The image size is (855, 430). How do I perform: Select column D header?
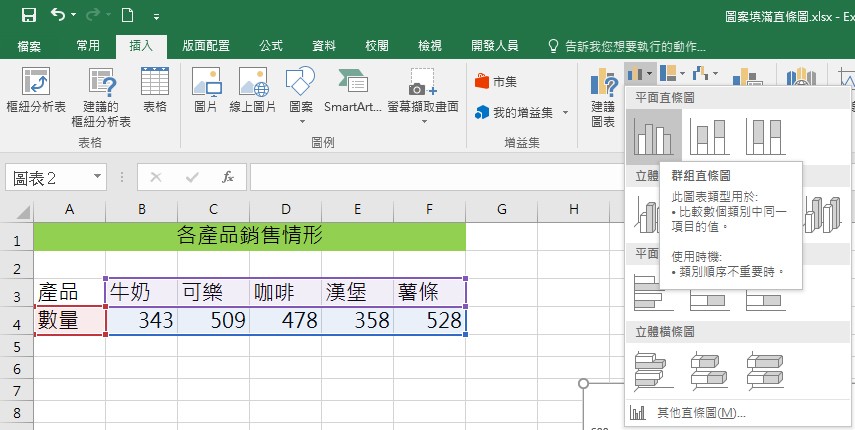click(286, 210)
